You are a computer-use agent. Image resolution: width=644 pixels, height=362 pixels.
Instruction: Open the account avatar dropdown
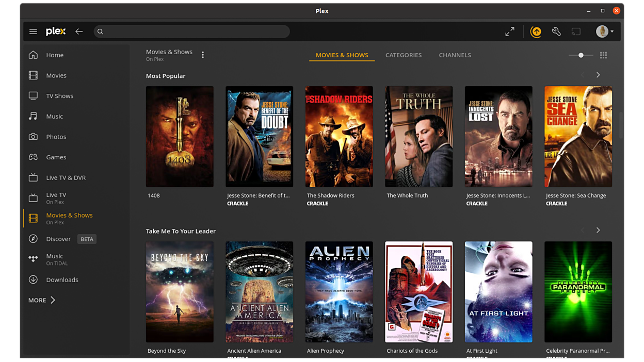click(603, 31)
